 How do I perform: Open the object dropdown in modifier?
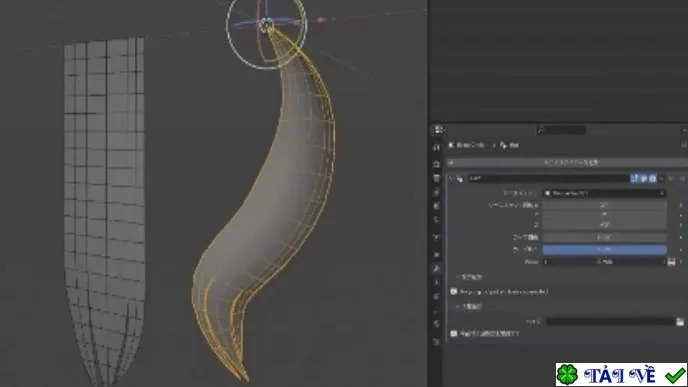(x=605, y=193)
